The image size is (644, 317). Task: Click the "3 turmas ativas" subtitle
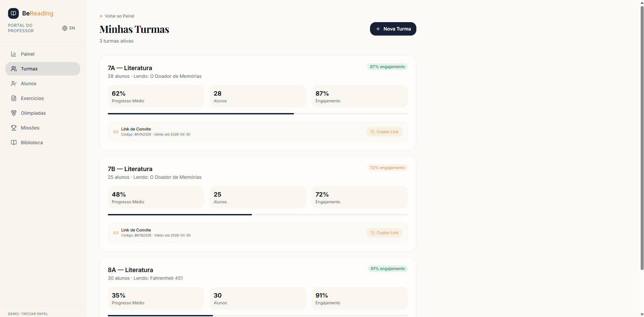pos(116,41)
